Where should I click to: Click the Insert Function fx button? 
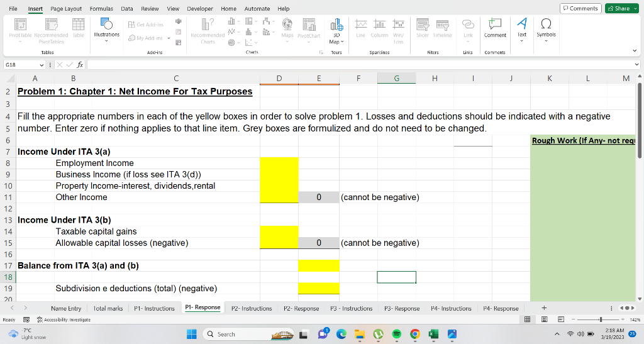point(80,65)
